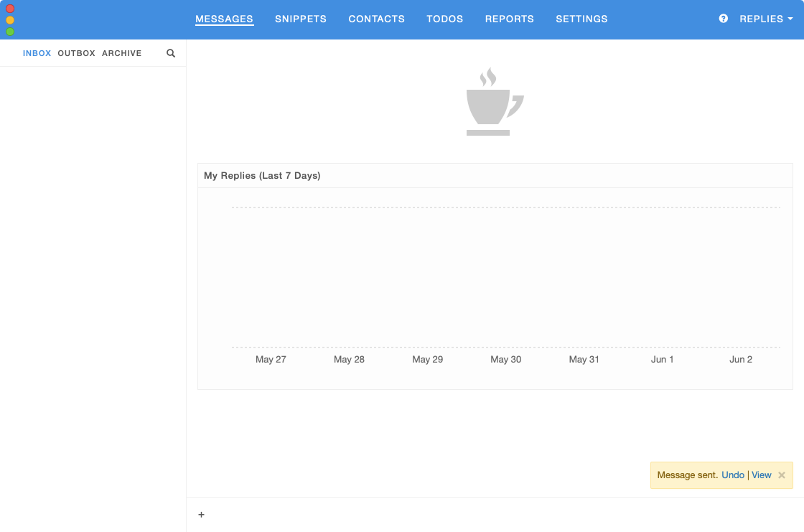Click View link in sent notification
The height and width of the screenshot is (532, 804).
pos(761,475)
